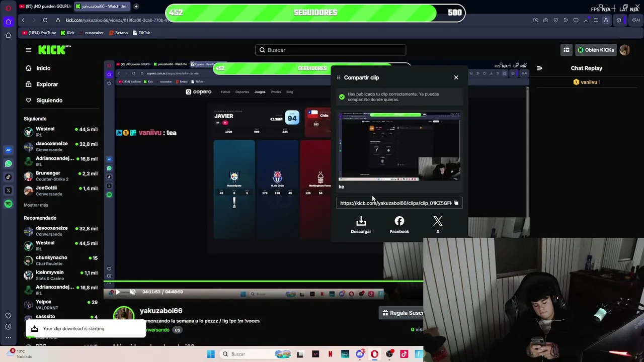Open the TikTok bookmark

(143, 33)
